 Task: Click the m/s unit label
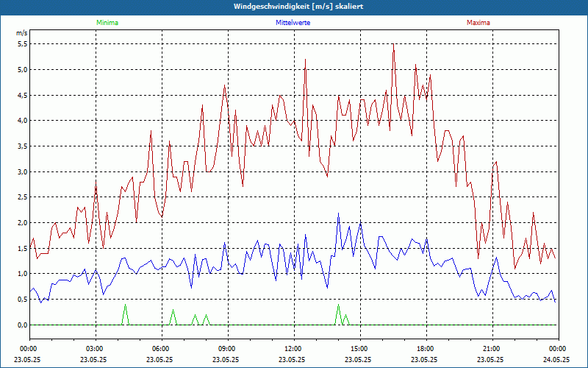21,33
